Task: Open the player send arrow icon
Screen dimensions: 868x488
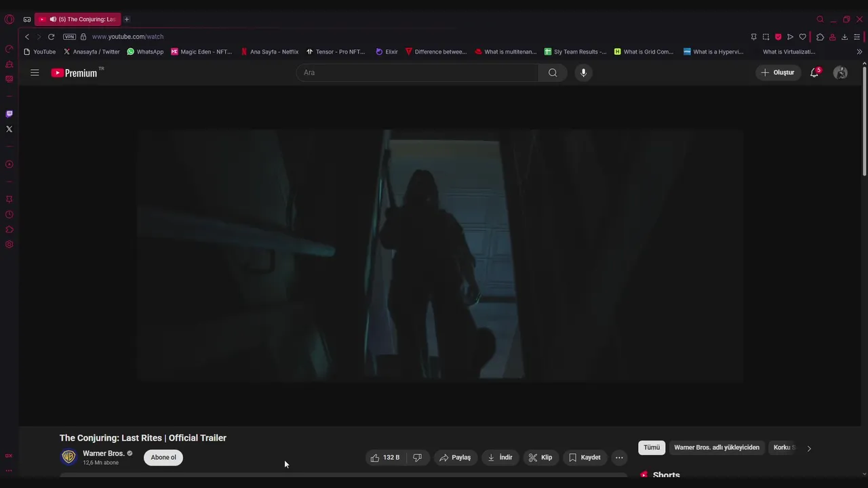Action: [790, 37]
